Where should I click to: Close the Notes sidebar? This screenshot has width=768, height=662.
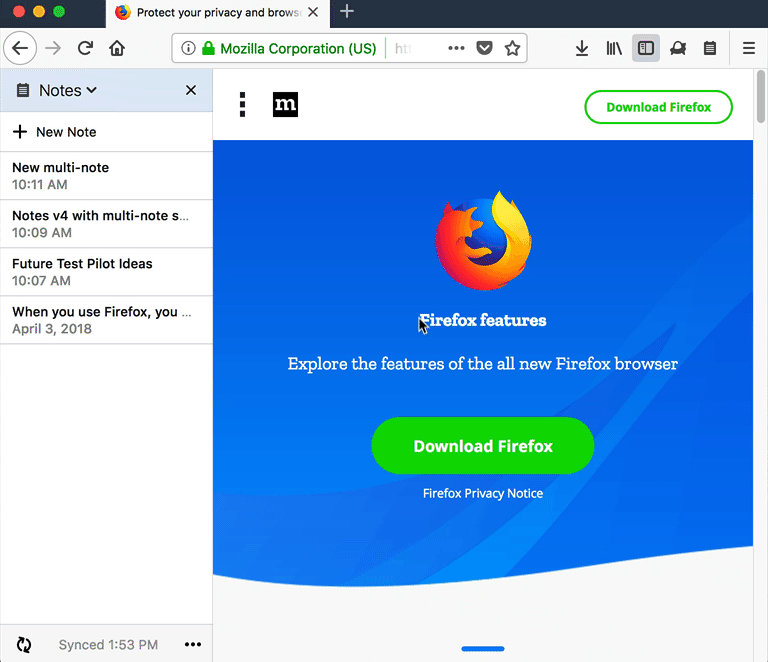pos(191,90)
